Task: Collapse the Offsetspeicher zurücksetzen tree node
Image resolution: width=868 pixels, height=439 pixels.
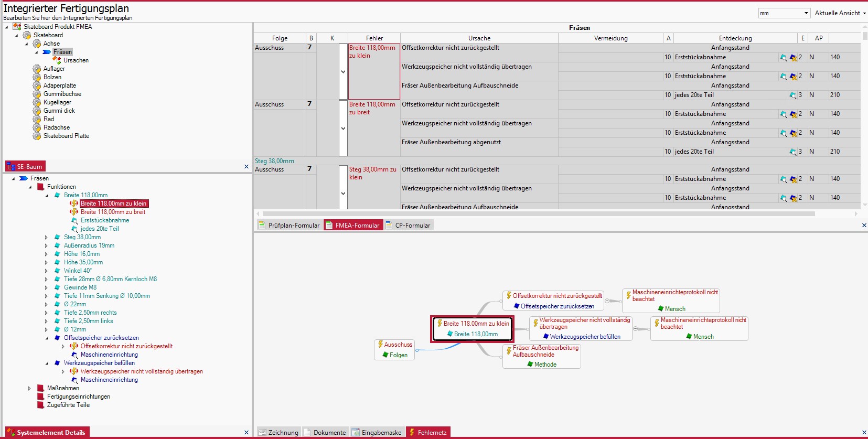Action: tap(47, 338)
